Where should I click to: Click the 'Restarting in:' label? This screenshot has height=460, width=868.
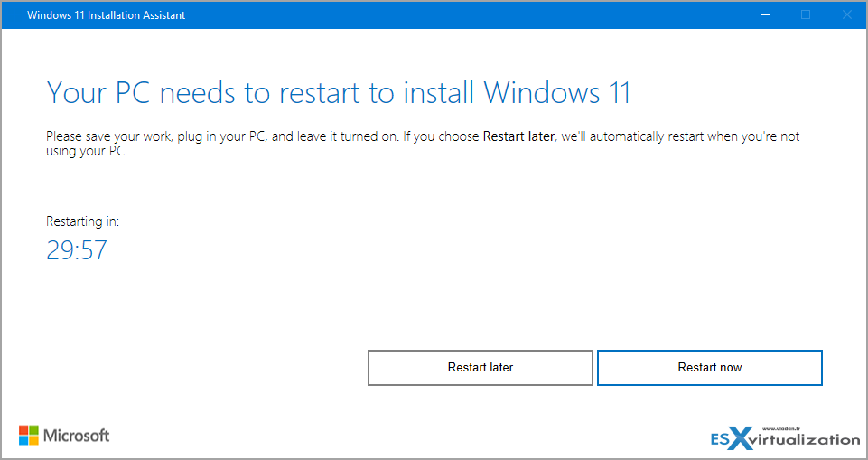[x=82, y=221]
